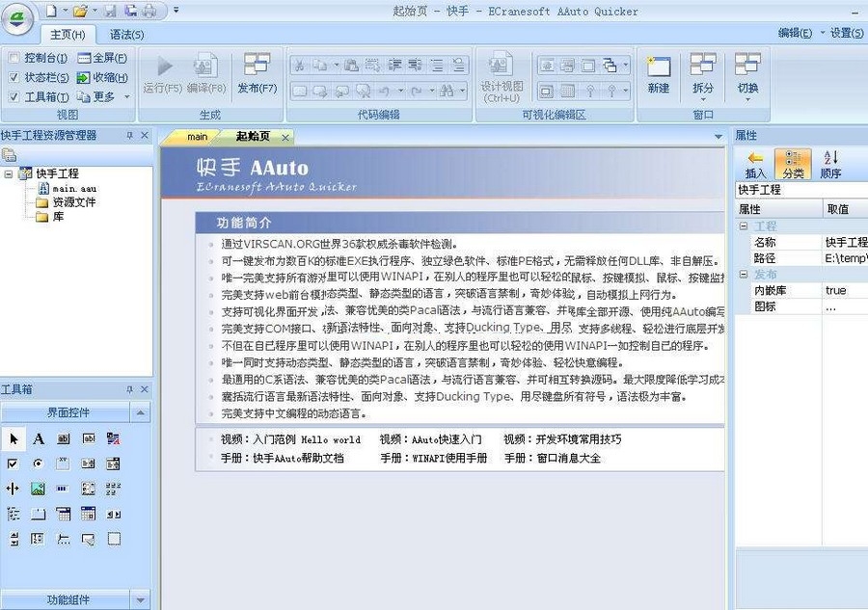The height and width of the screenshot is (610, 868).
Task: Click the 插入 icon in the properties panel
Action: (x=758, y=164)
